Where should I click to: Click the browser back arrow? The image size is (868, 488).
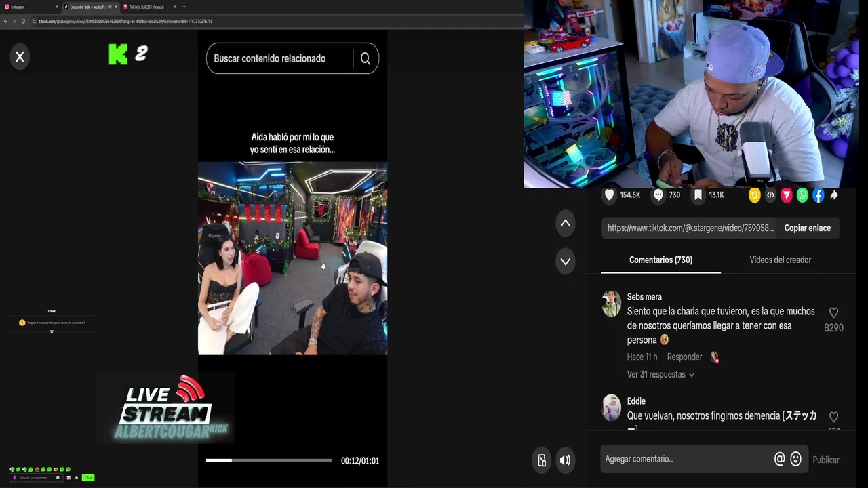click(5, 21)
